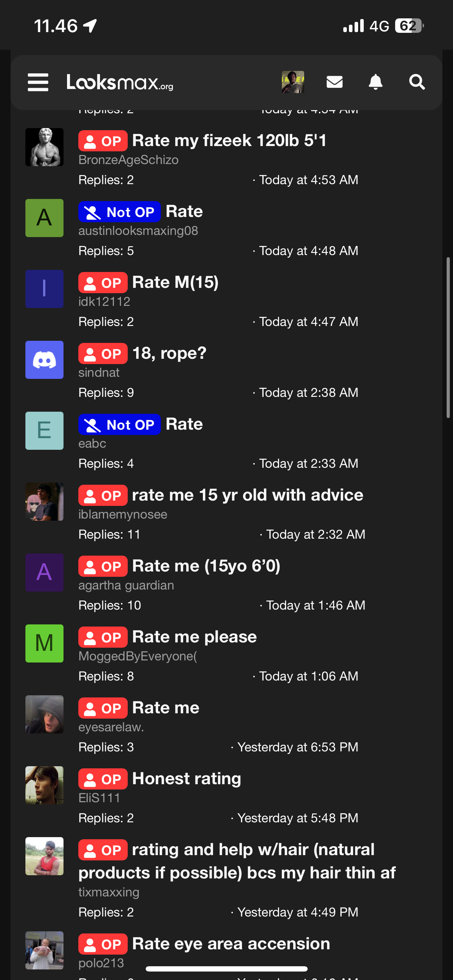Tap the Not OP badge on austinlooksmaxing08's thread
This screenshot has width=453, height=980.
tap(120, 212)
